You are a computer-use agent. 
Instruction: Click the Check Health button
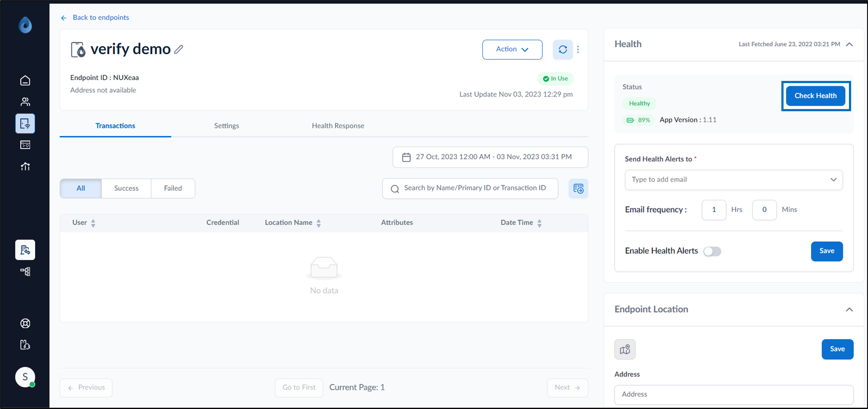tap(816, 96)
